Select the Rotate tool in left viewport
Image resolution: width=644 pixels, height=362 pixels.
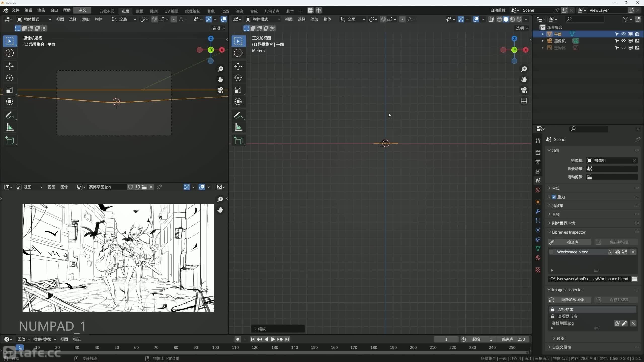coord(10,78)
